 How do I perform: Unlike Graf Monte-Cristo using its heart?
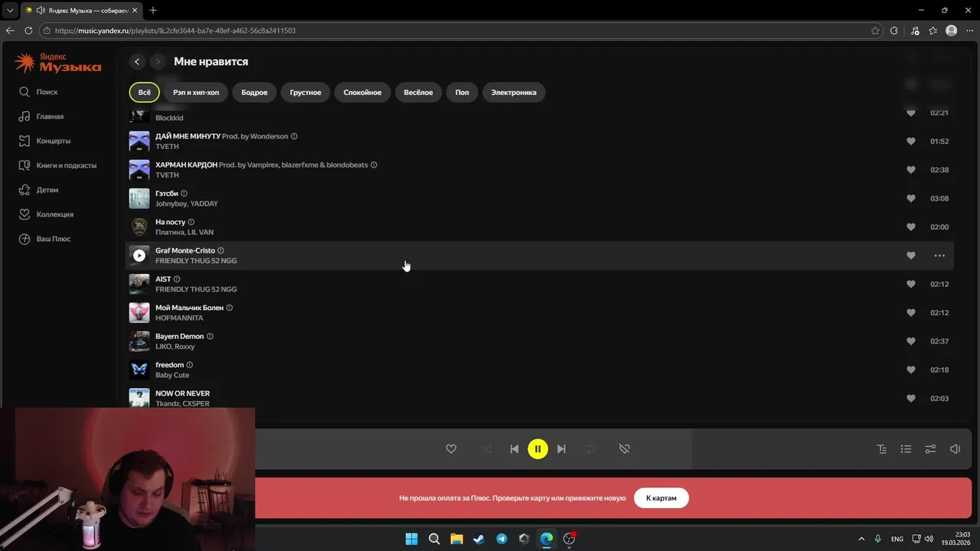pyautogui.click(x=911, y=256)
